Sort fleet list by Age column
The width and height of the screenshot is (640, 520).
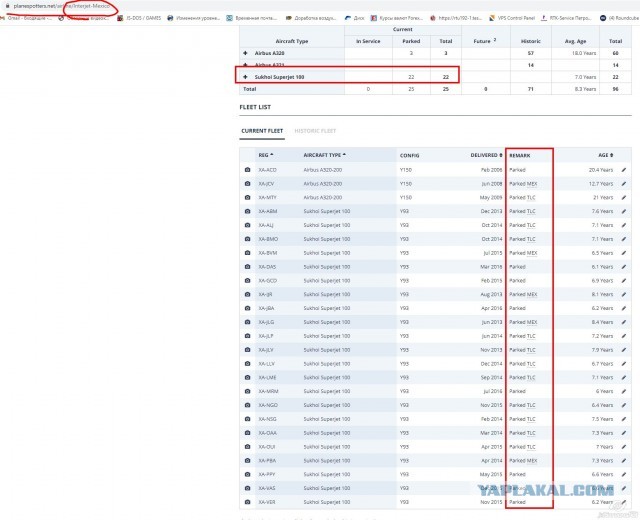[x=606, y=155]
